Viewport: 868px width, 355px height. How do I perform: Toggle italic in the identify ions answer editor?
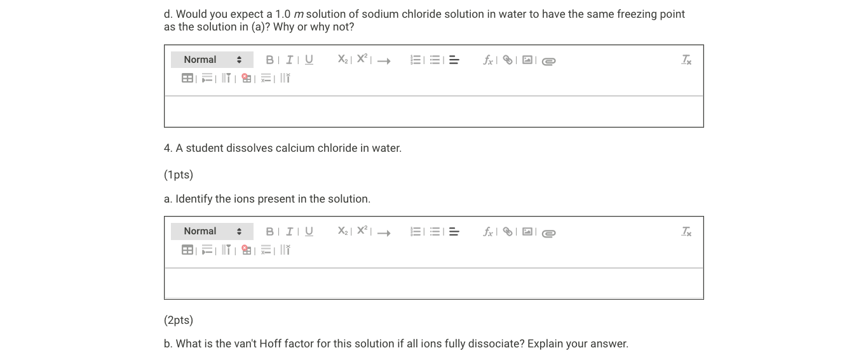pos(290,231)
